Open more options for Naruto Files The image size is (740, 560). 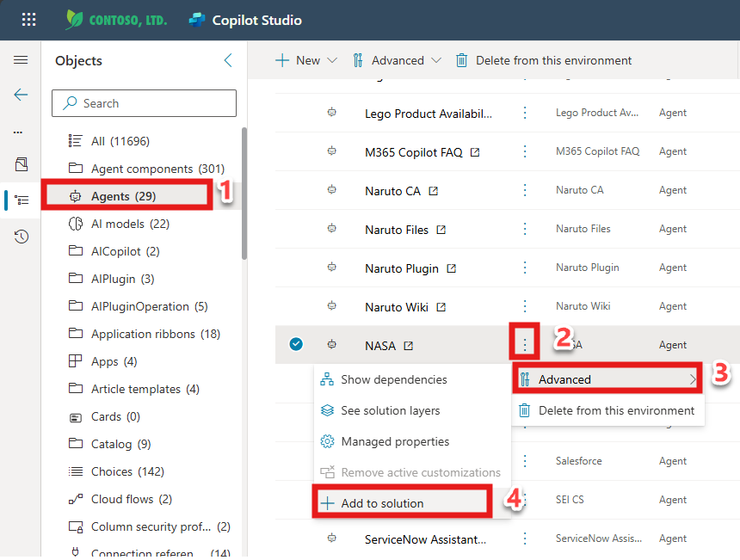pyautogui.click(x=525, y=229)
